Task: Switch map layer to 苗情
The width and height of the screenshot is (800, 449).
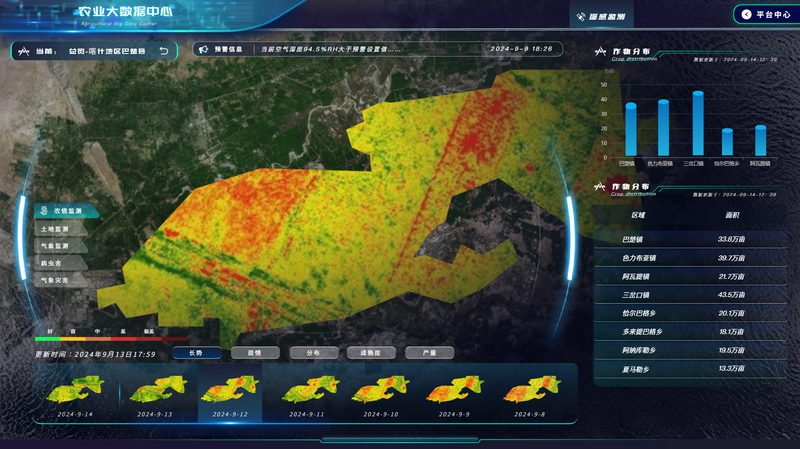Action: (255, 353)
